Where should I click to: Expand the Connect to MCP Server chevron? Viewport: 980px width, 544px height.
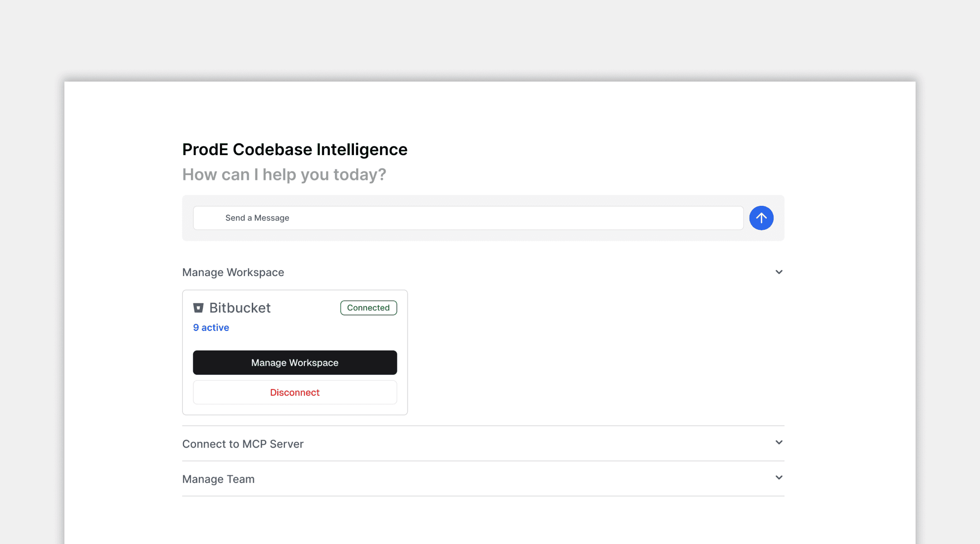pos(779,442)
